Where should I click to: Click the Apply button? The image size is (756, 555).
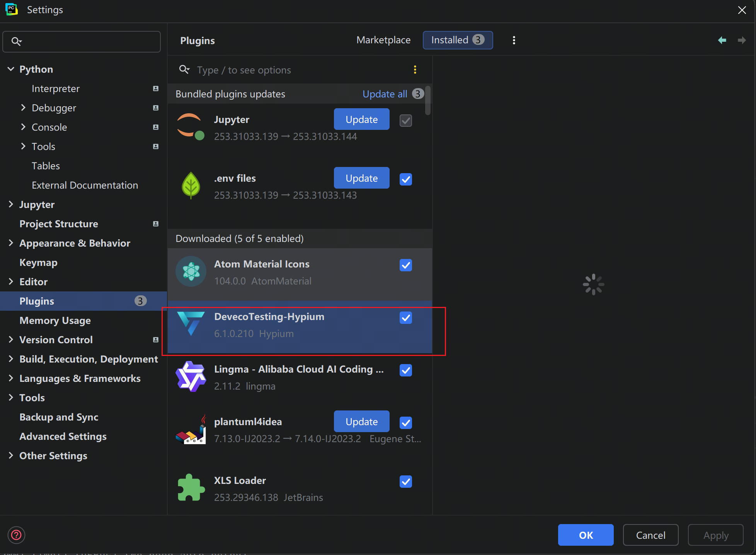coord(715,535)
